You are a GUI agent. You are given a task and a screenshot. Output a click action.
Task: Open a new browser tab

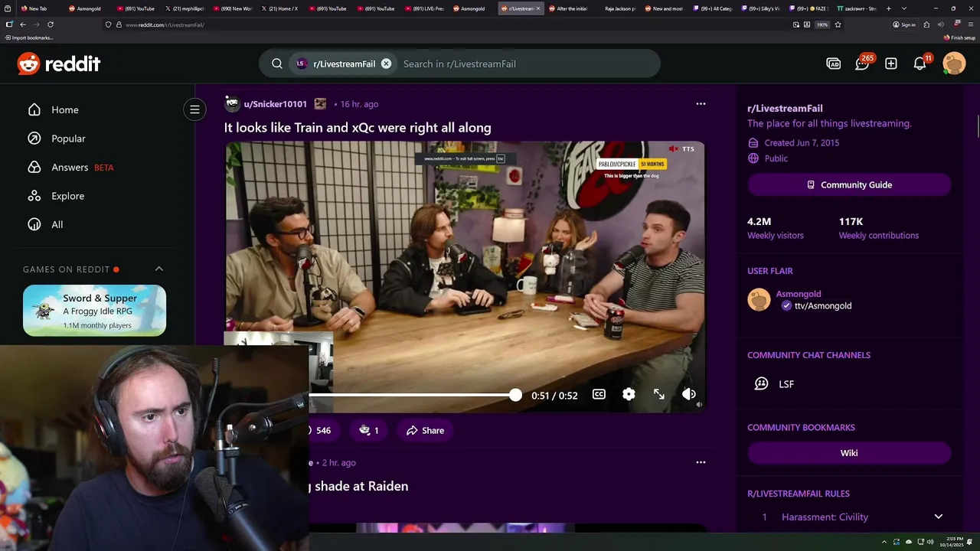click(x=888, y=8)
